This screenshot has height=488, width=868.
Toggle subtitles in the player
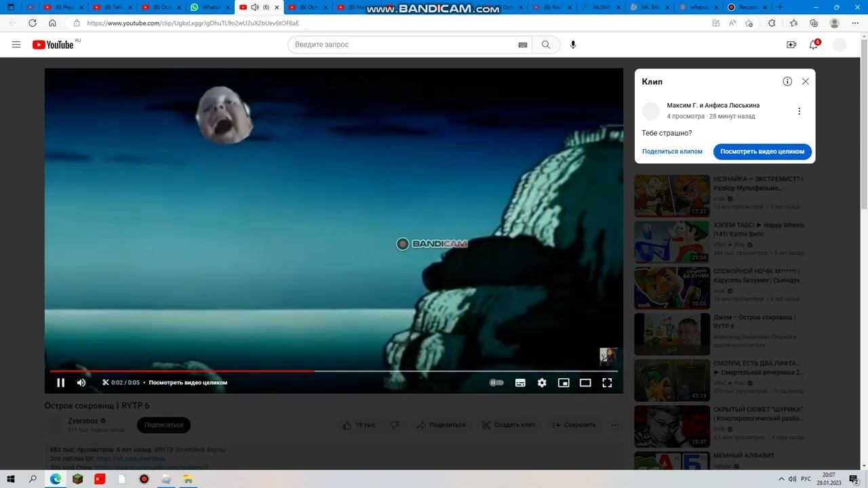(520, 382)
